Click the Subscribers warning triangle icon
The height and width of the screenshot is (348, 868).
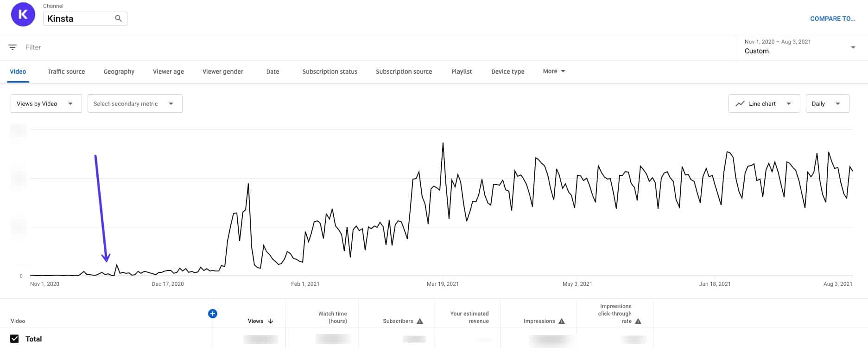pos(420,321)
